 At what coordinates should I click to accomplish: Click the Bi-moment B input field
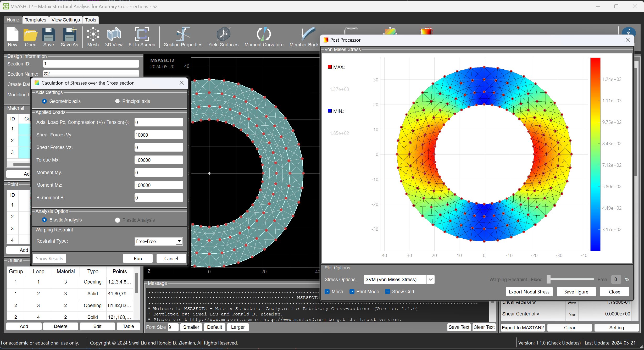[159, 198]
